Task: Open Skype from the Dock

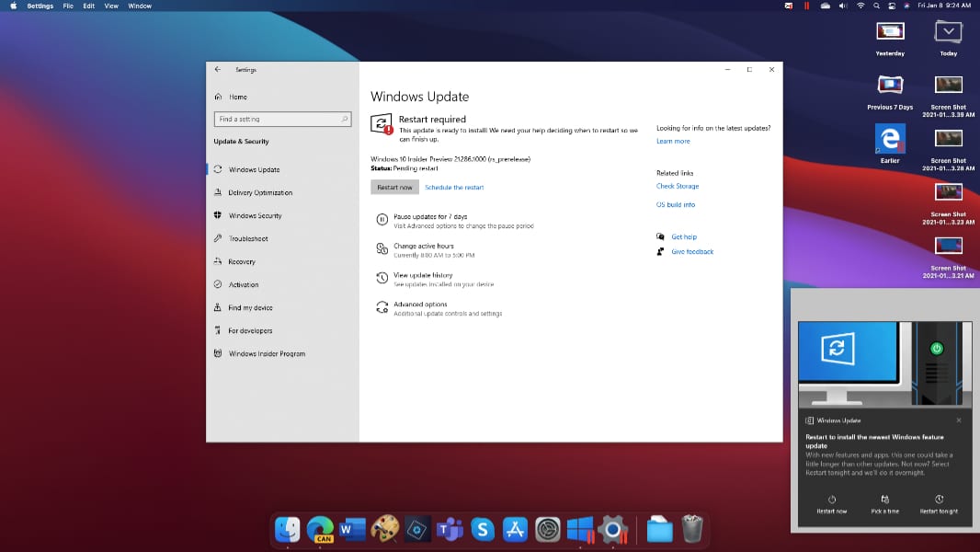Action: (x=483, y=529)
